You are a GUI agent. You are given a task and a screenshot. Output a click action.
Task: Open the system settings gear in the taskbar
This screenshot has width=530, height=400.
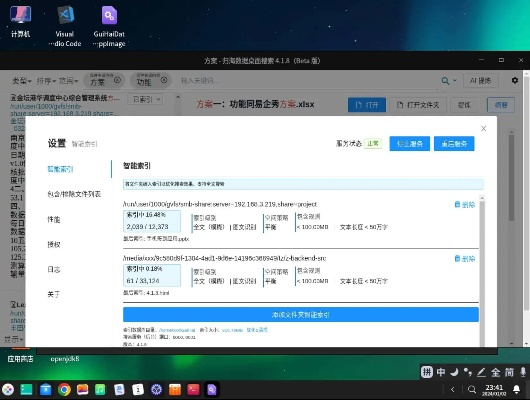[156, 390]
